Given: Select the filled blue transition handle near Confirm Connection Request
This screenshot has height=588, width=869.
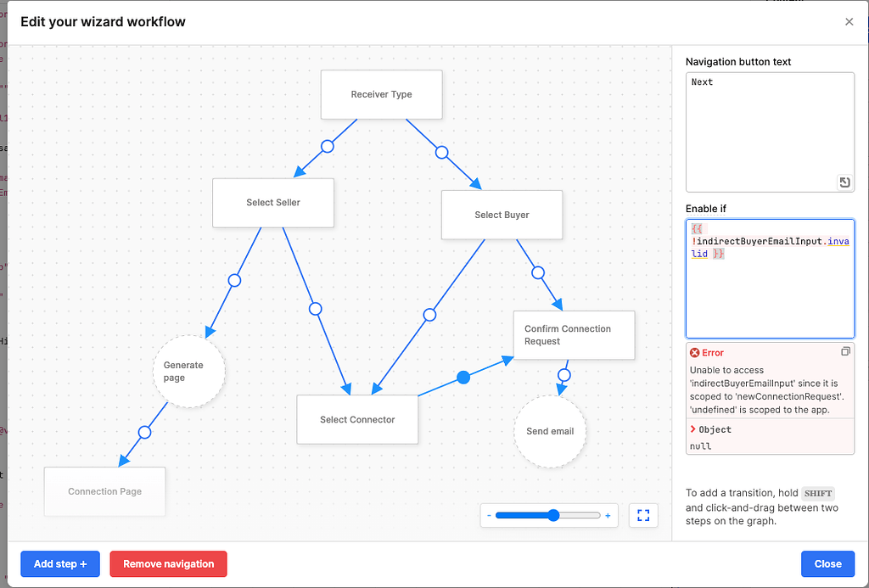Looking at the screenshot, I should click(x=463, y=378).
